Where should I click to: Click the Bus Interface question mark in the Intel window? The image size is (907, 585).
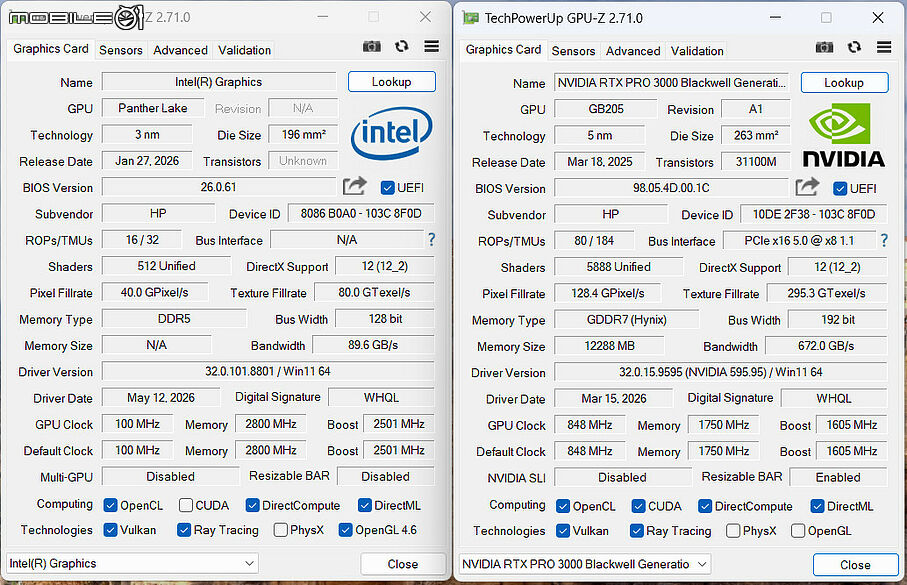point(431,239)
